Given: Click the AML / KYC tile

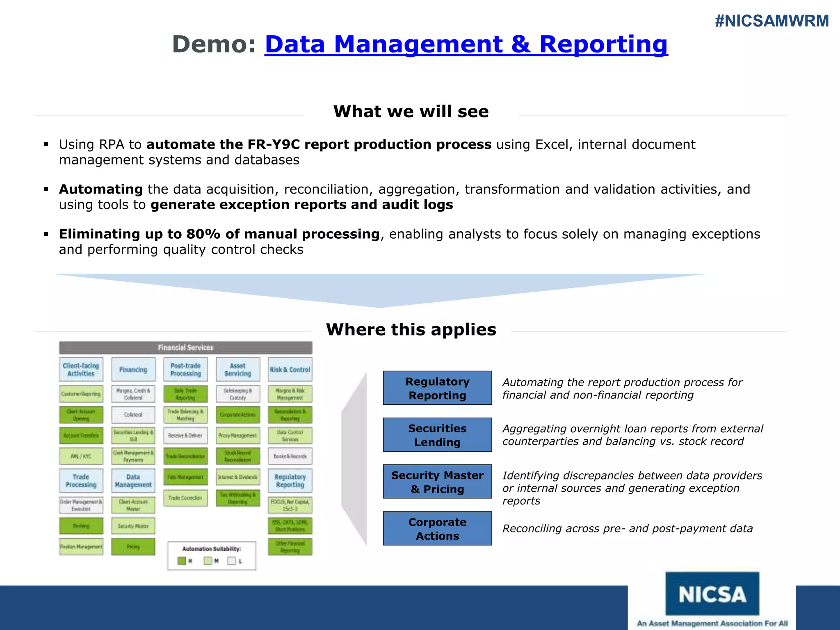Looking at the screenshot, I should (x=81, y=456).
